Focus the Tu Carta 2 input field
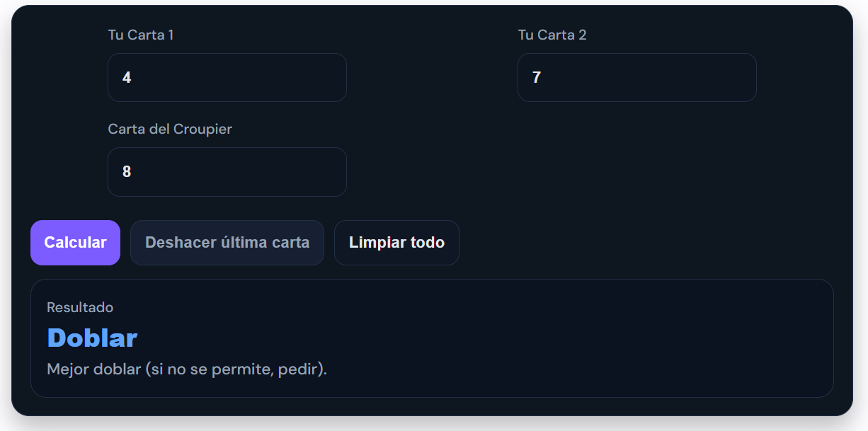This screenshot has width=868, height=431. point(636,77)
